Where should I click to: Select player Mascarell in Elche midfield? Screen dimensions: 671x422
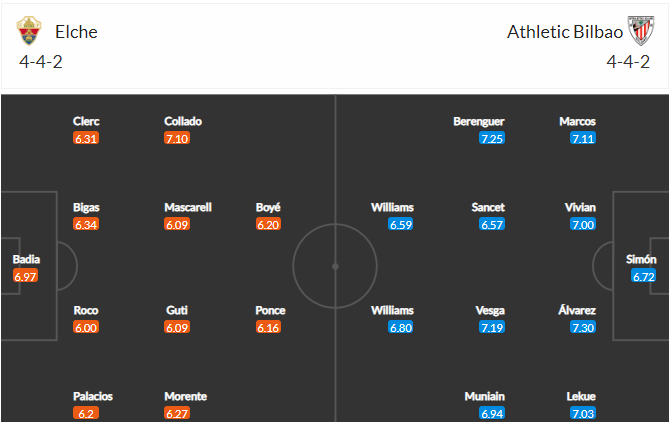pyautogui.click(x=188, y=208)
